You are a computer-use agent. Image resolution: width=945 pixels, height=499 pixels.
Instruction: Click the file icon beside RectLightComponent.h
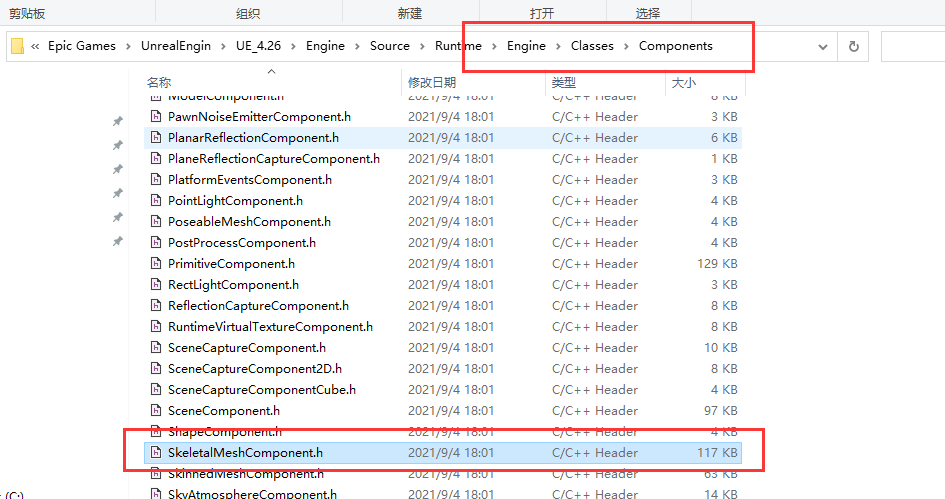point(156,285)
